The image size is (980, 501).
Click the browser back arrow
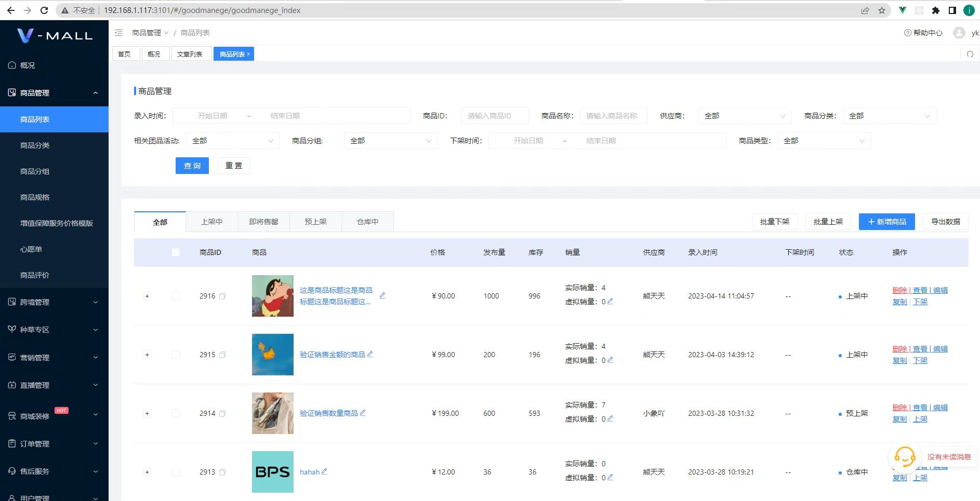tap(10, 10)
